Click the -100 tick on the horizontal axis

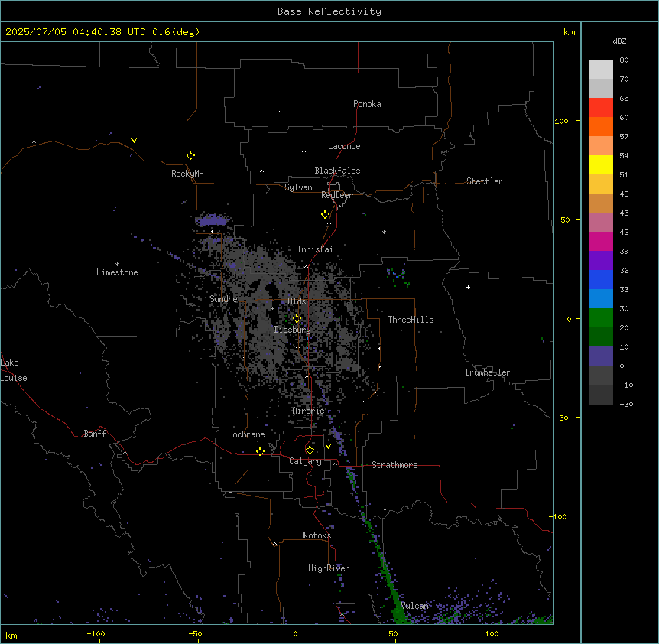coord(96,633)
